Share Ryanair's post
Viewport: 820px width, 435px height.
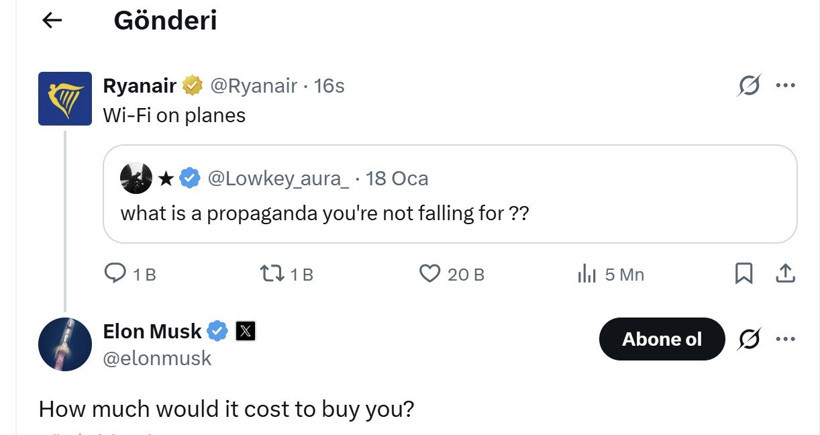click(x=786, y=273)
